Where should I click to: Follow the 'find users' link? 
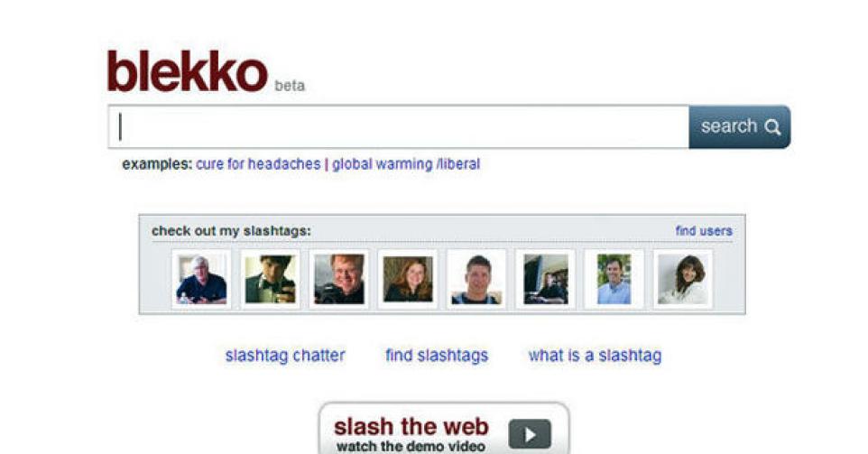click(x=704, y=231)
